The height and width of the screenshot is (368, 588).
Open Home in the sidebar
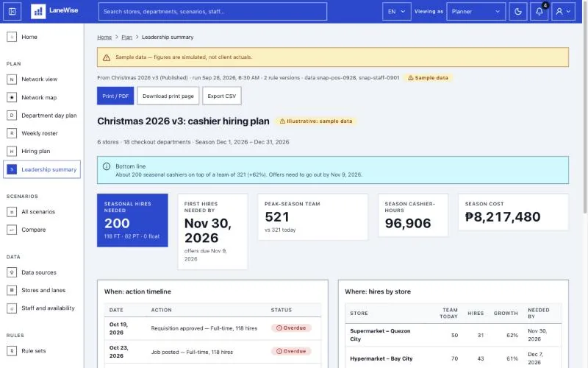[42, 37]
